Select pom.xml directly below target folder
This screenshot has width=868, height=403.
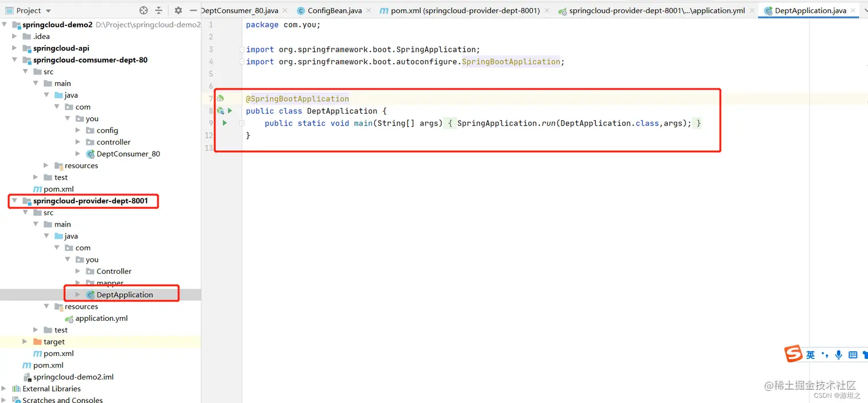(59, 354)
